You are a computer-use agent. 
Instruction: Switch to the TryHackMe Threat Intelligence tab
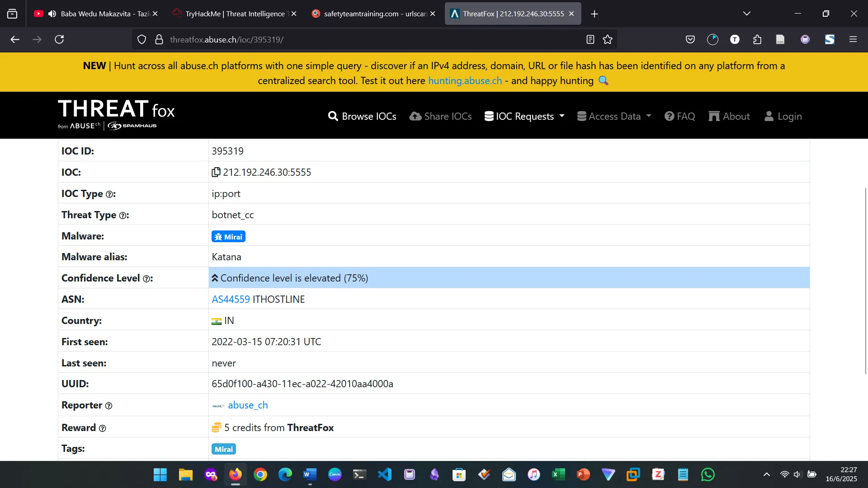click(x=234, y=14)
